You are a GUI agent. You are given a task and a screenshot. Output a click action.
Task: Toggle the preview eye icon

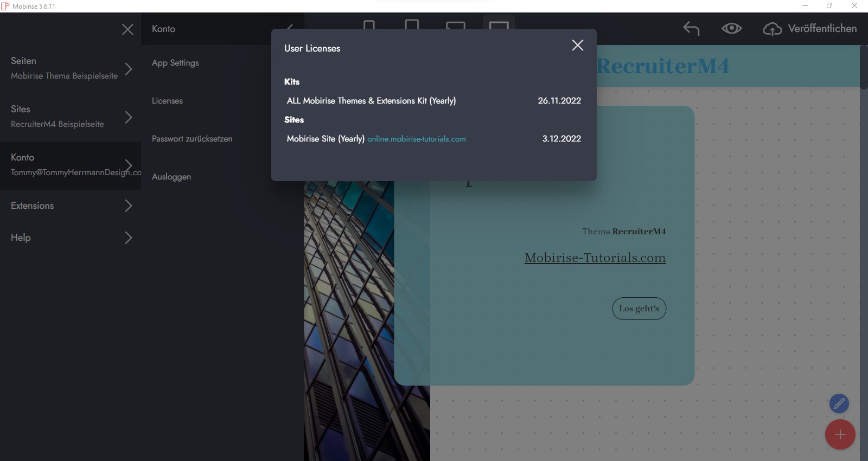pyautogui.click(x=731, y=28)
